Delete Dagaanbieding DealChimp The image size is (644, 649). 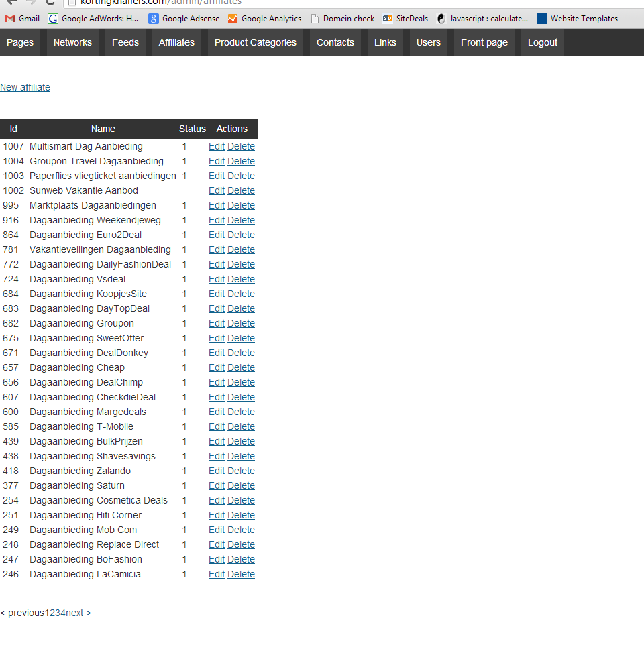(x=241, y=382)
